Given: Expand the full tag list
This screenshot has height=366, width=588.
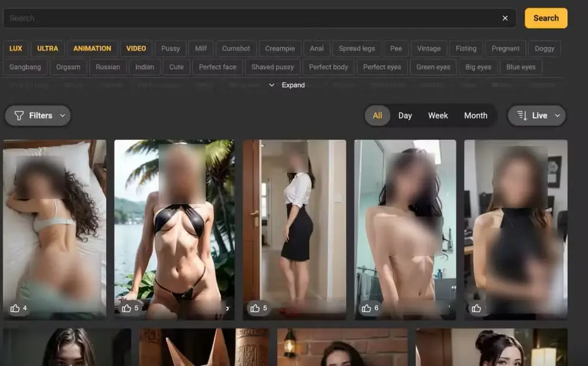Looking at the screenshot, I should coord(287,85).
